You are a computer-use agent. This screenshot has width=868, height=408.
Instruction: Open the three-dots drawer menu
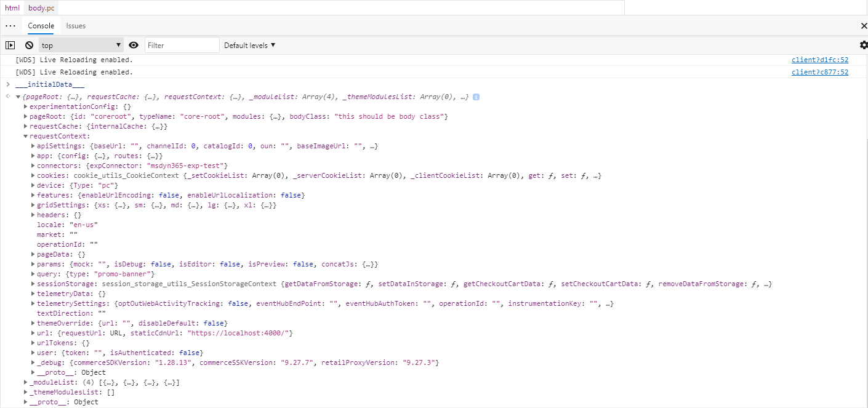pyautogui.click(x=10, y=26)
